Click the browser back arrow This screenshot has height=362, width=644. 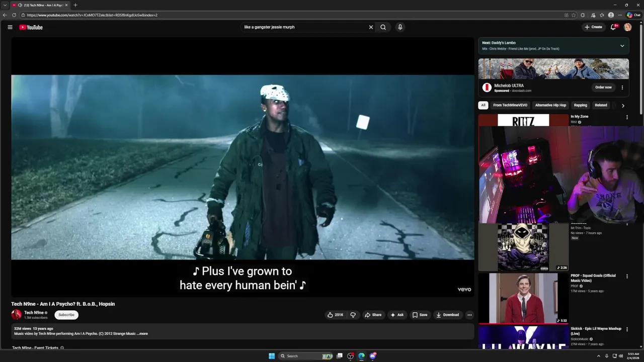pos(5,15)
